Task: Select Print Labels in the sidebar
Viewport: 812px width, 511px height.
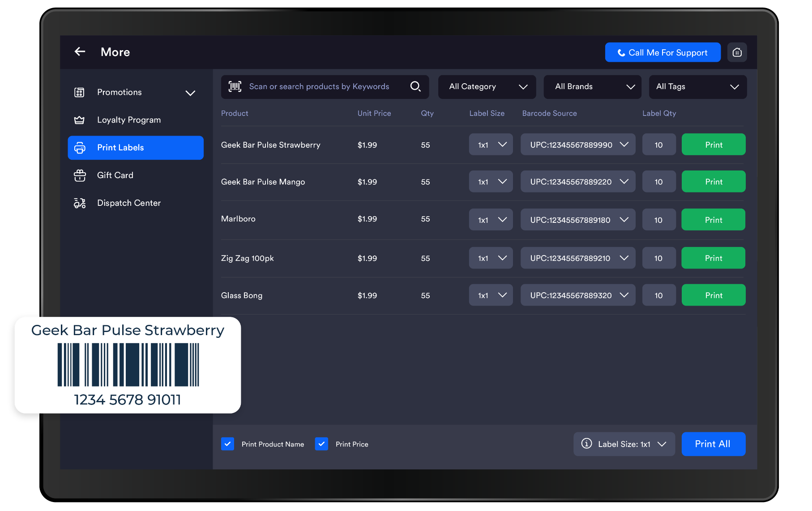Action: click(136, 148)
